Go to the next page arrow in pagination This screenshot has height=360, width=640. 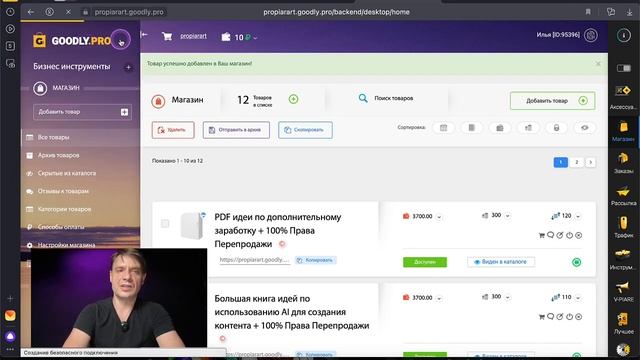point(590,162)
